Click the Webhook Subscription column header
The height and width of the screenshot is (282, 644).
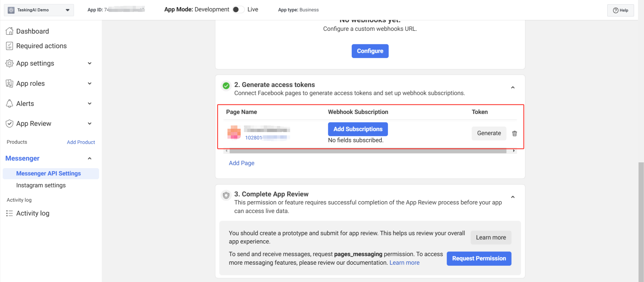click(358, 112)
